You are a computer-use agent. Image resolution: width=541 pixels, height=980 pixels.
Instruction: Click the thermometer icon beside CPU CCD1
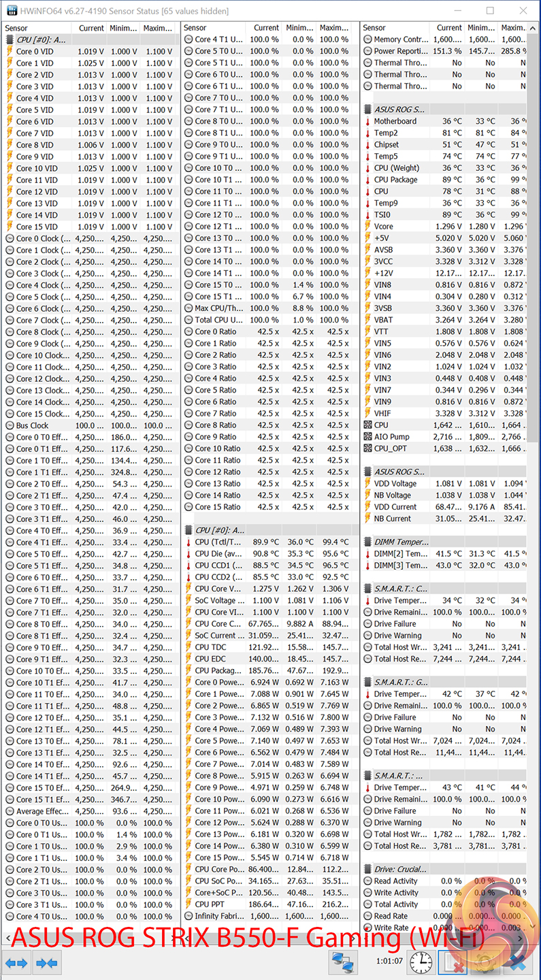coord(188,565)
